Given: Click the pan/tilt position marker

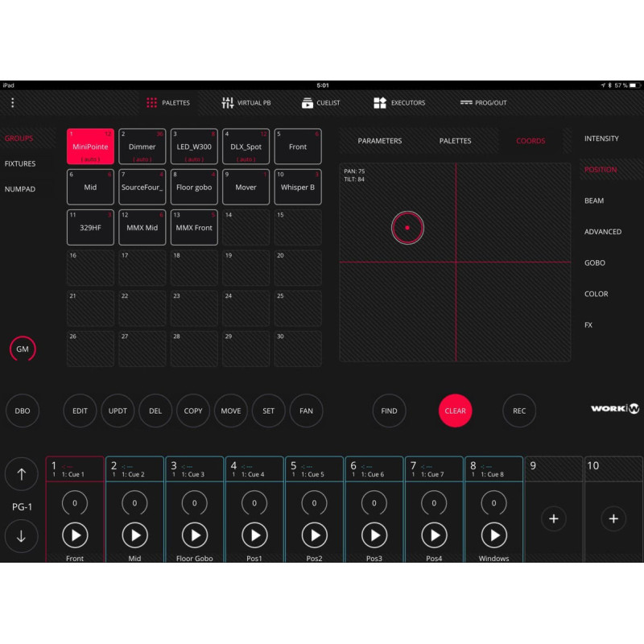Looking at the screenshot, I should pos(407,228).
